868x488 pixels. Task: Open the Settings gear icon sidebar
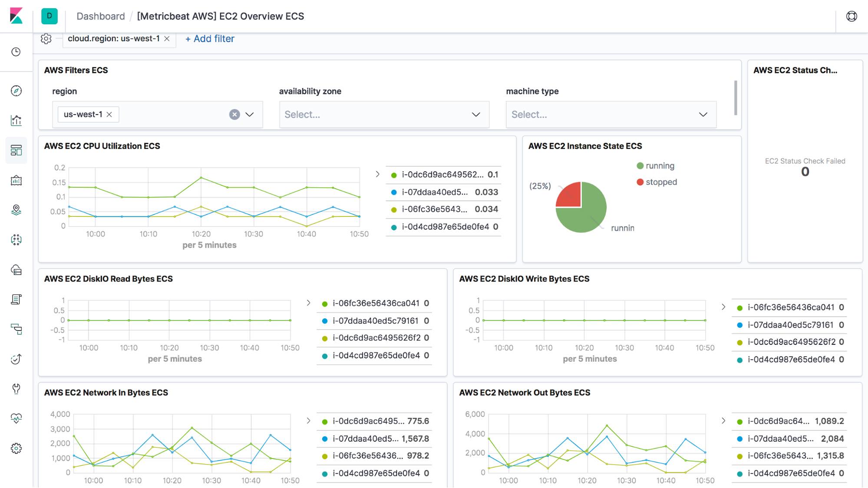[x=16, y=448]
